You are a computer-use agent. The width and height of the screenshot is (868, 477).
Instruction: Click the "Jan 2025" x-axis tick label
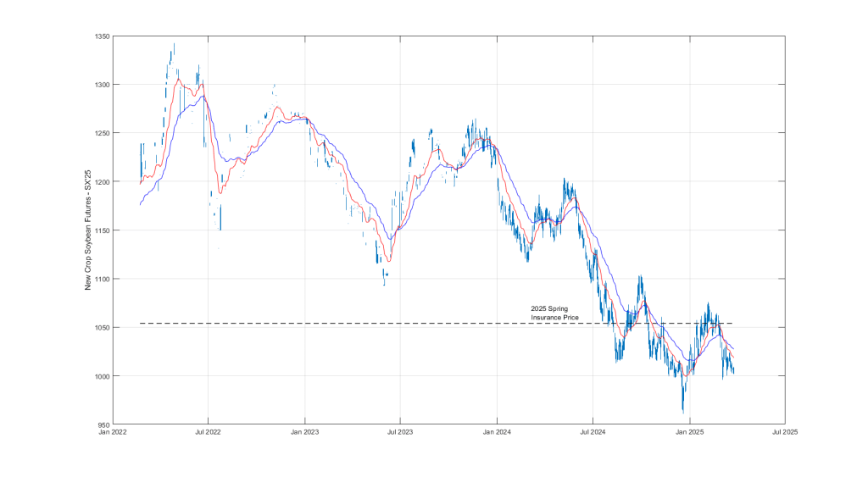[689, 431]
